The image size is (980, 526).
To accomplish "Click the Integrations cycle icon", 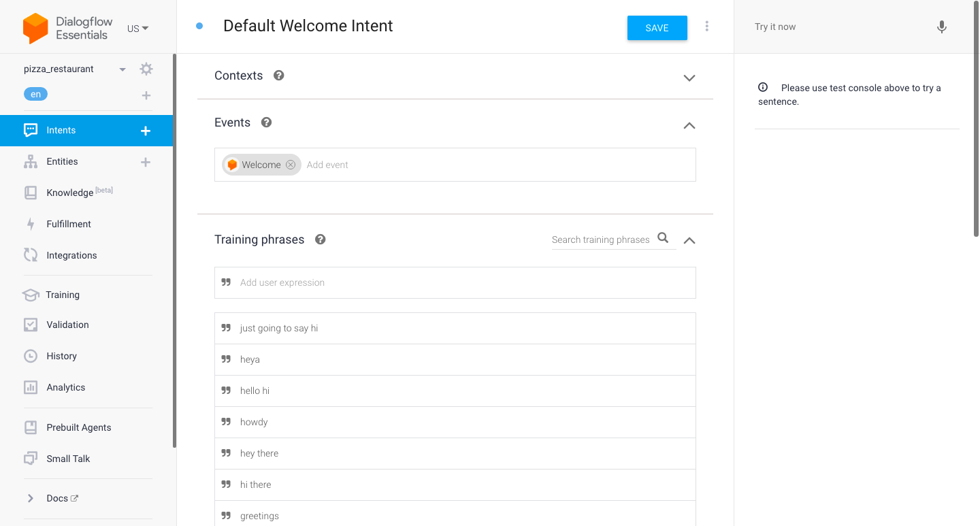I will (31, 255).
